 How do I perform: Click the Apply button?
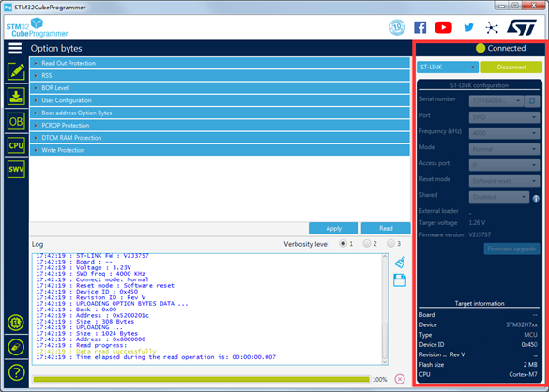[x=334, y=228]
